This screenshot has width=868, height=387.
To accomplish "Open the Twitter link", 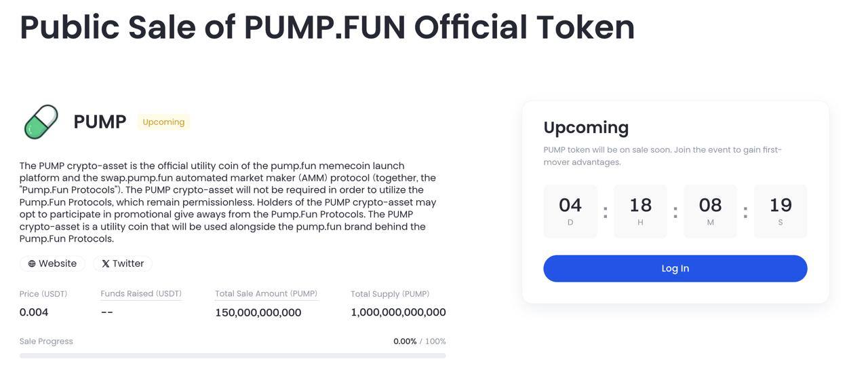I will 123,263.
